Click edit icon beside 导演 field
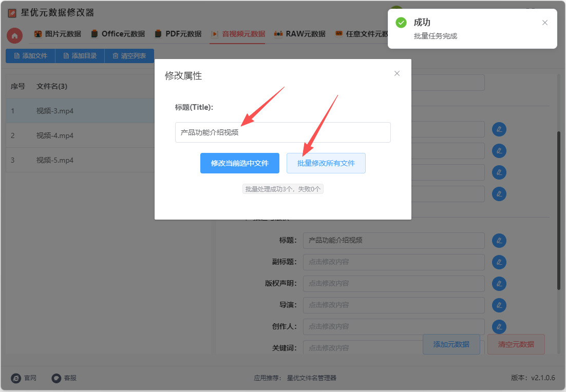This screenshot has width=566, height=392. coord(499,305)
